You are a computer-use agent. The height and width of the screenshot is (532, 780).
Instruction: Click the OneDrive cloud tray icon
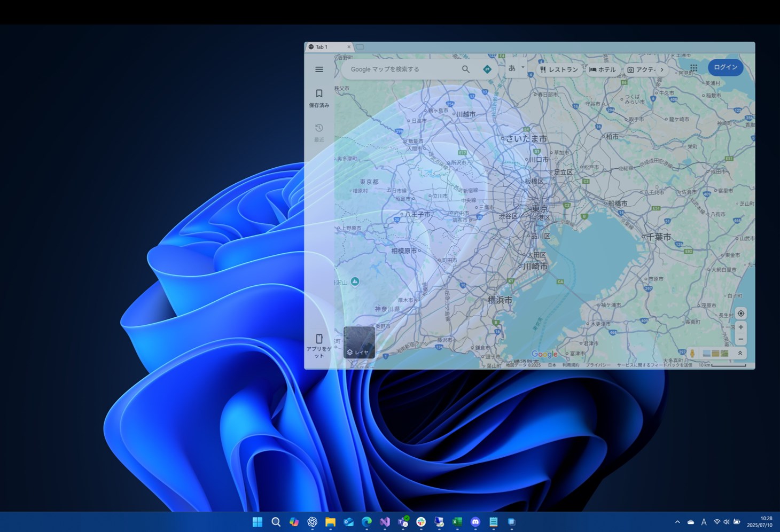tap(691, 522)
